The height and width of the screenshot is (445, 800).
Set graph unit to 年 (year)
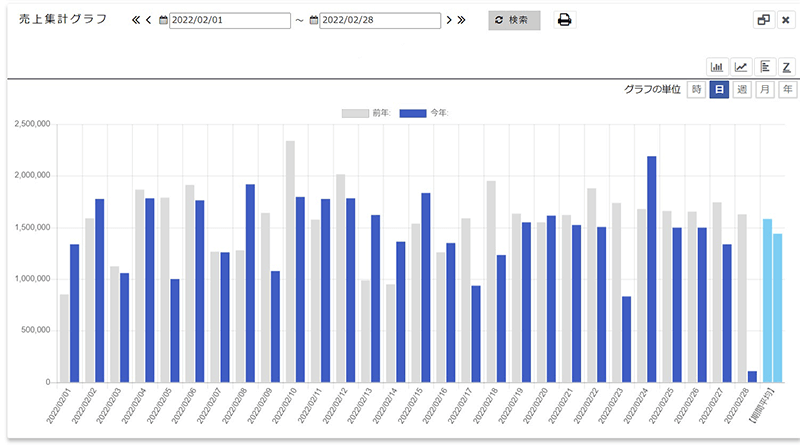tap(787, 90)
